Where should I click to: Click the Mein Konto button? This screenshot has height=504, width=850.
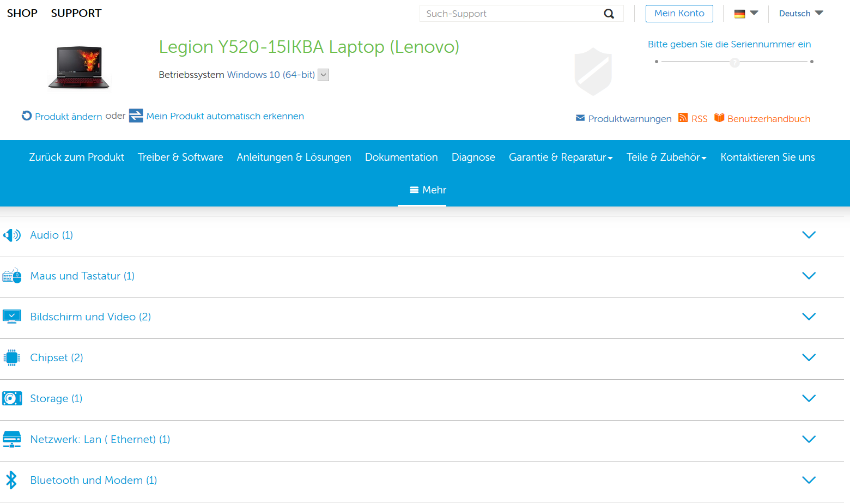click(679, 14)
